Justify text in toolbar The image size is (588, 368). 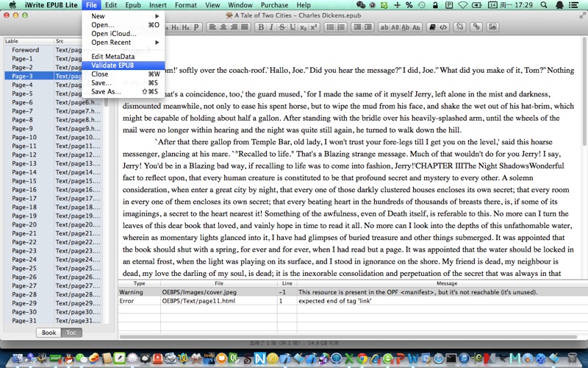245,27
